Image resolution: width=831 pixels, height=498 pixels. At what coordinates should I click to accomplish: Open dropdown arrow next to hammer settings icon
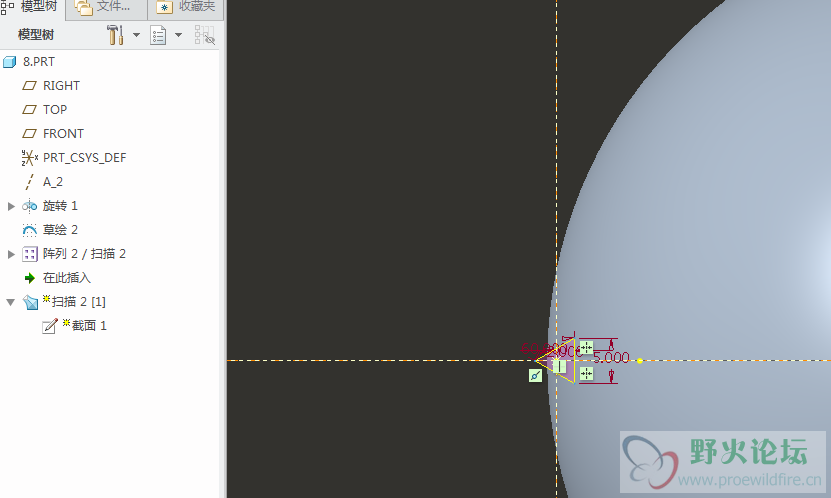(136, 35)
